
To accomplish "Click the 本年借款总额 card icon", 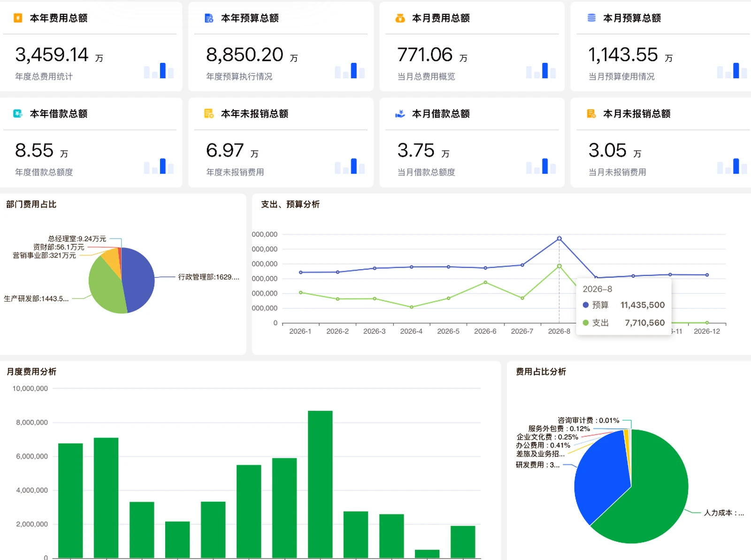I will point(18,114).
